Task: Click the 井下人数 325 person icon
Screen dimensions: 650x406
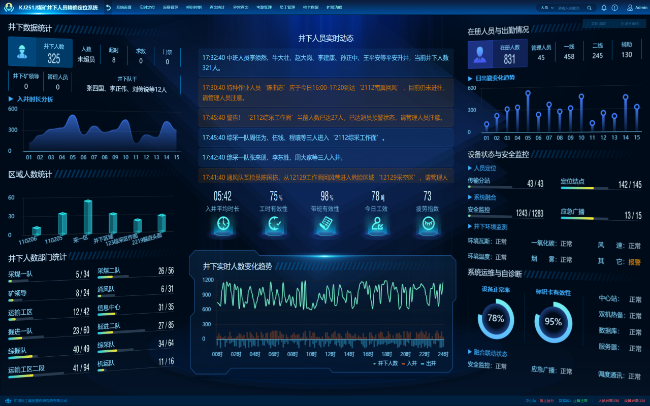Action: tap(22, 52)
